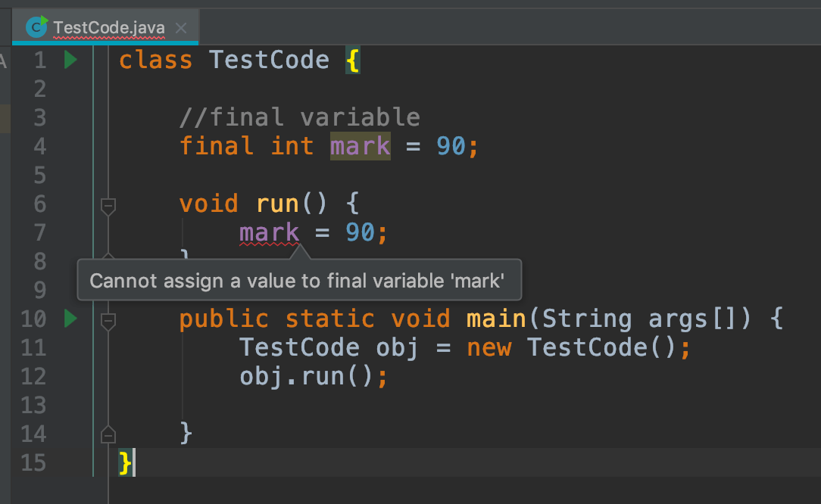Run the TestCode class from the gutter arrow

[70, 60]
